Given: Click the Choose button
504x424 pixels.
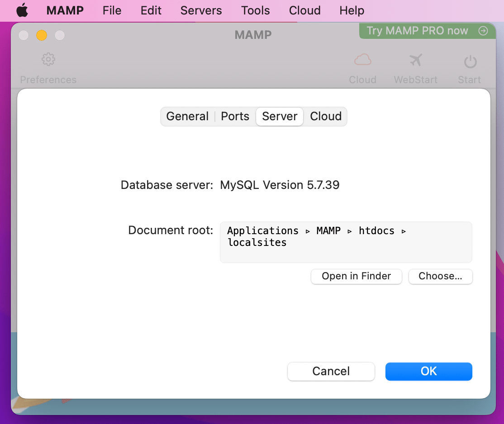Looking at the screenshot, I should pyautogui.click(x=440, y=276).
